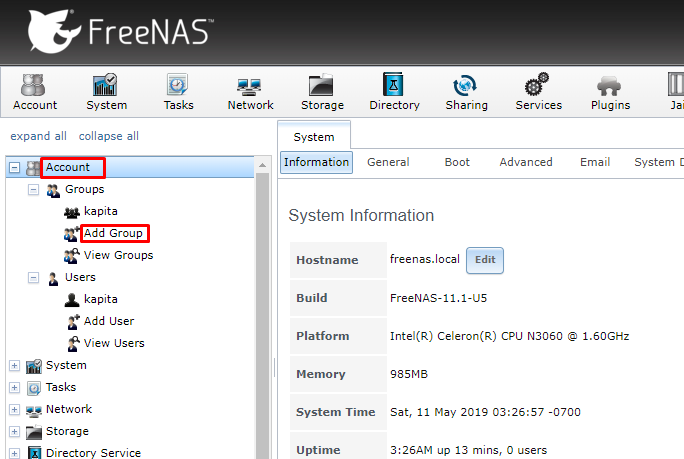Open the Storage toolbar icon
The image size is (684, 459).
[322, 92]
